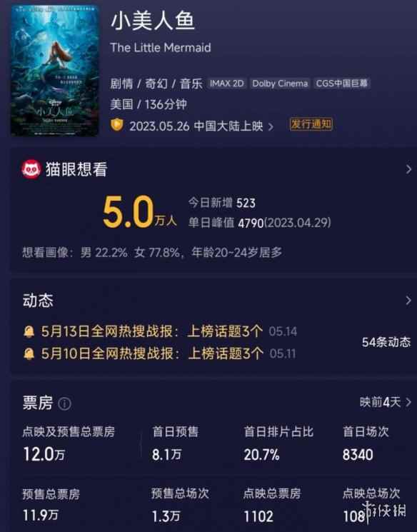
Task: Open 映前4天 box office details arrow
Action: 386,403
